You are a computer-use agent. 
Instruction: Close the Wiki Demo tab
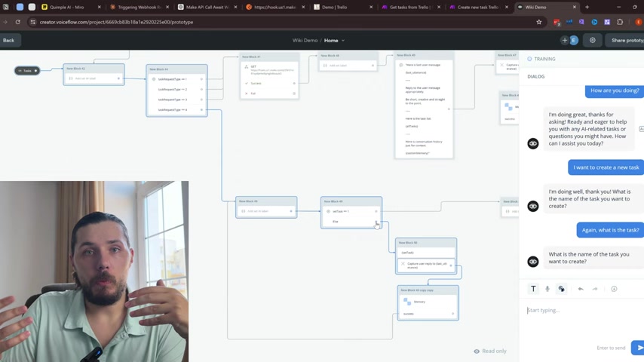pos(574,7)
